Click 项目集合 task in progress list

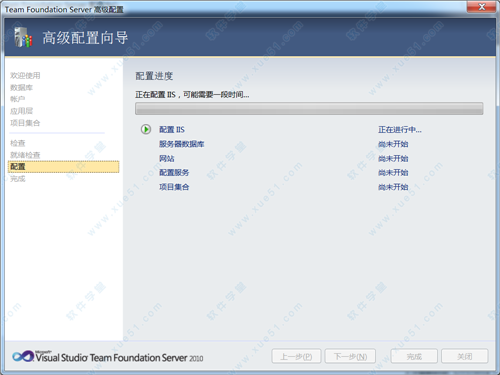click(x=174, y=187)
